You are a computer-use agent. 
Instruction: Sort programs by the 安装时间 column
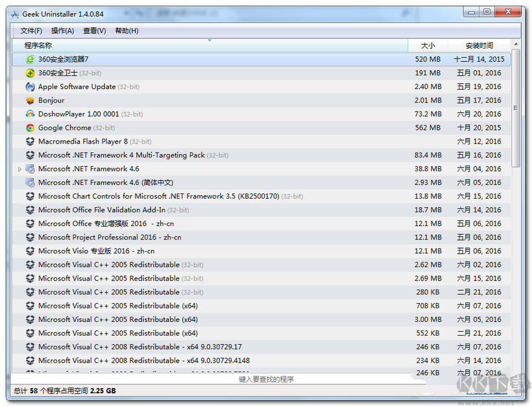479,45
